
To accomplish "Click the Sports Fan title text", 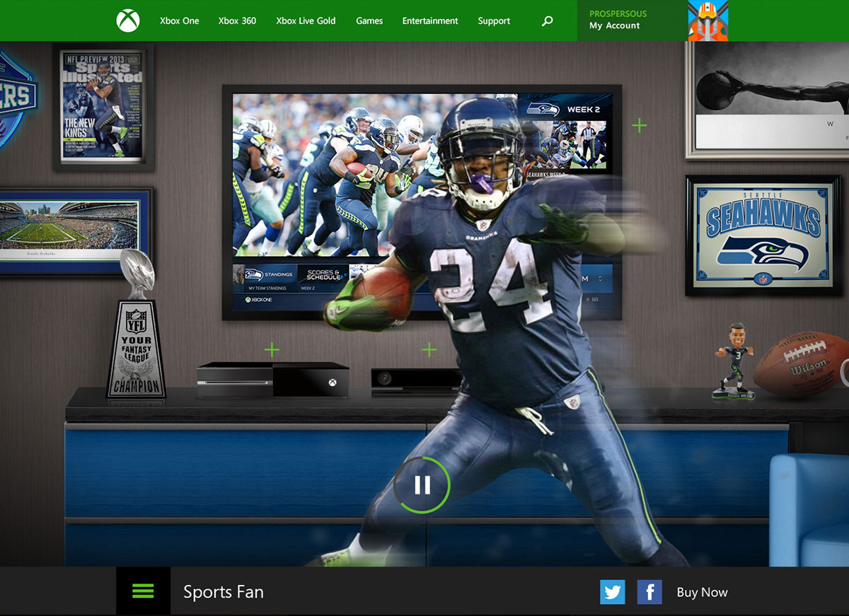I will pyautogui.click(x=224, y=592).
